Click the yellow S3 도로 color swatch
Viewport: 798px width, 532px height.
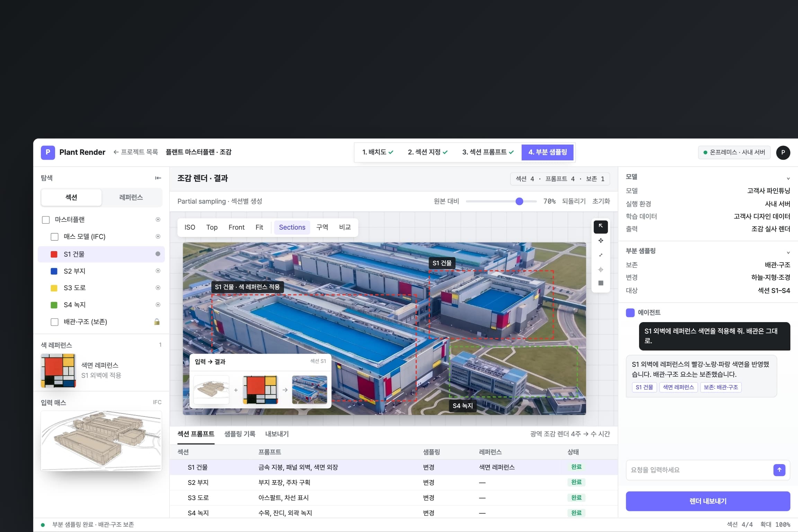click(54, 288)
